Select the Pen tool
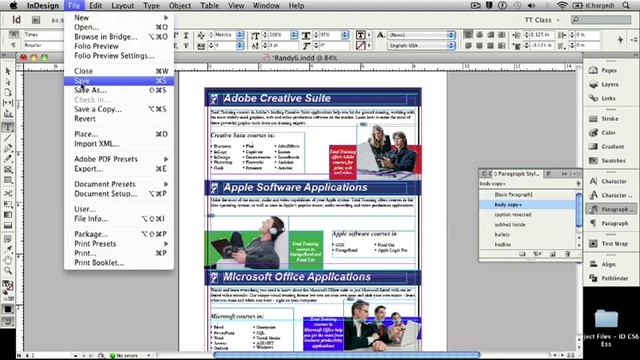Image resolution: width=640 pixels, height=360 pixels. 8,148
